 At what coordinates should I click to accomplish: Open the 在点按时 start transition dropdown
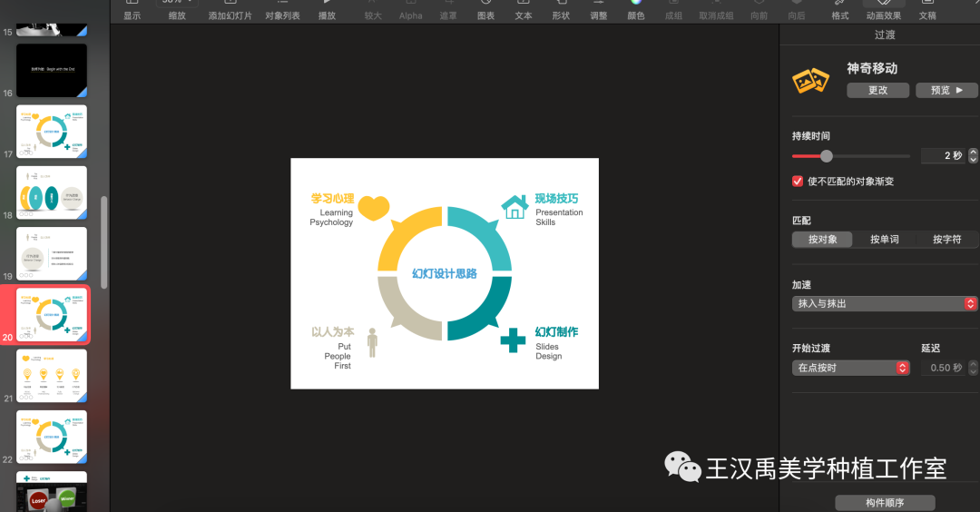[x=850, y=368]
